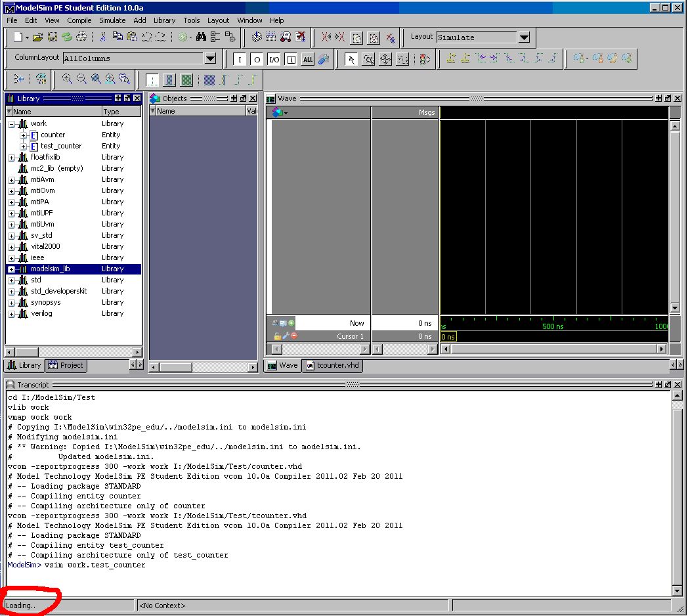Screen dimensions: 688x616
Task: Toggle the 'ALL' objects filter button
Action: click(308, 59)
